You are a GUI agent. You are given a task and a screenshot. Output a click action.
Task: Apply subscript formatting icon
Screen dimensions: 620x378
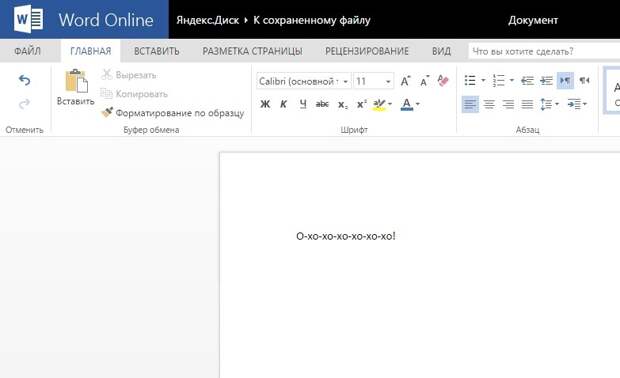(342, 104)
